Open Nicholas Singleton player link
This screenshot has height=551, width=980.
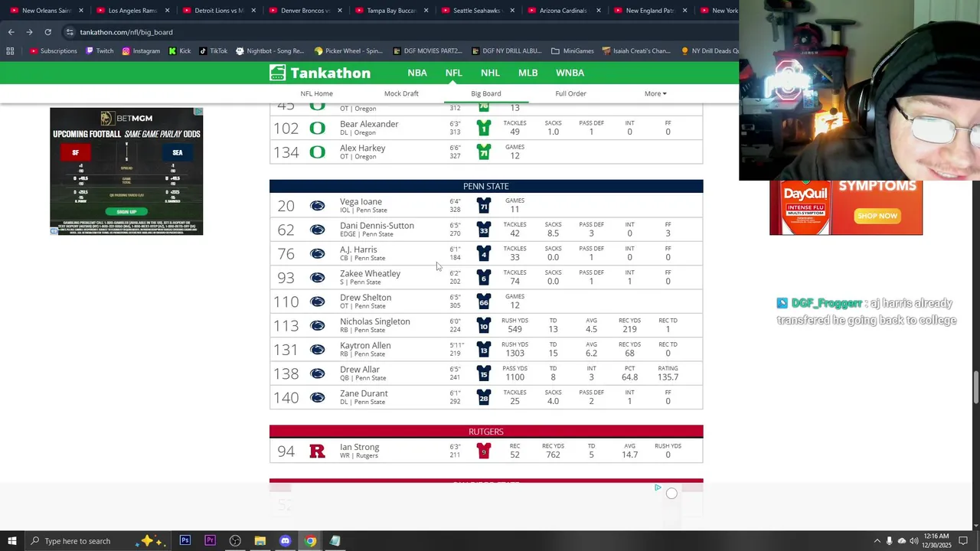[x=375, y=321]
